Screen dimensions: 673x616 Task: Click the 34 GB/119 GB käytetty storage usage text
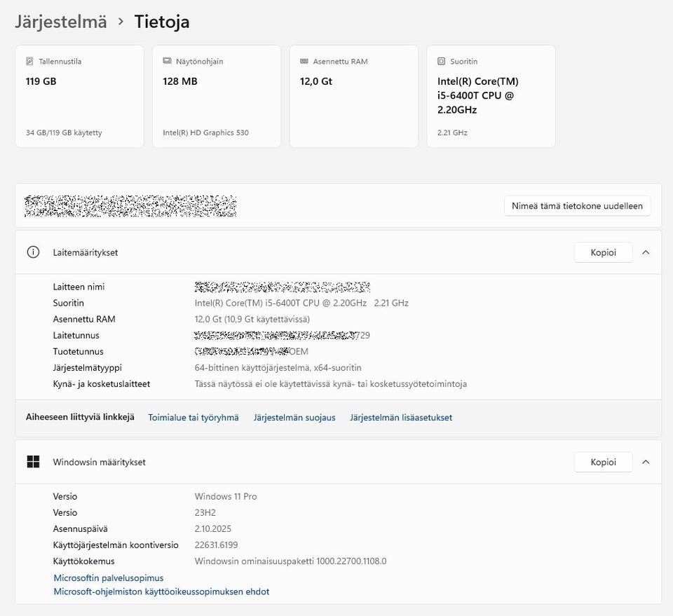(64, 132)
